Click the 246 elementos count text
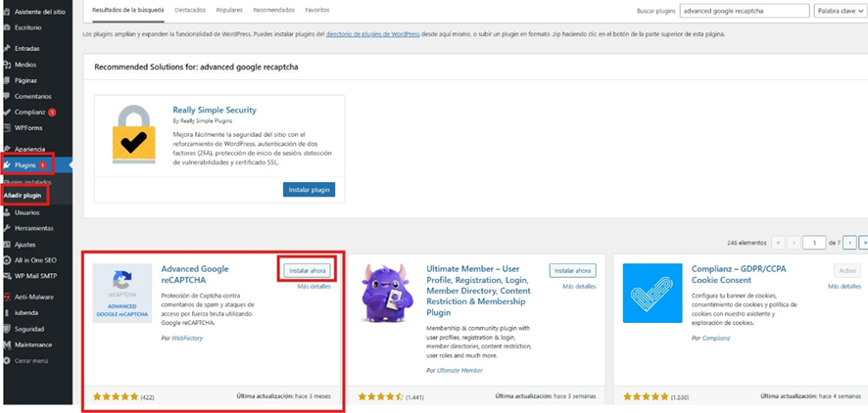This screenshot has height=413, width=868. coord(747,243)
